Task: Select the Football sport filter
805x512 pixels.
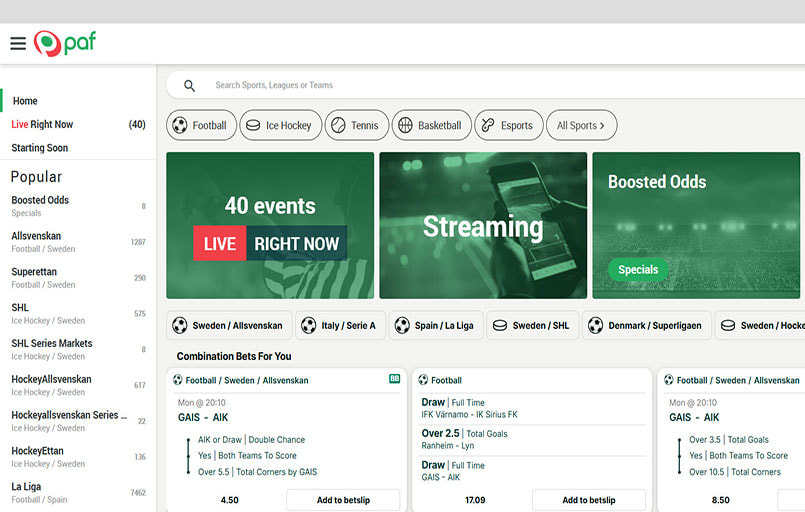Action: coord(201,125)
